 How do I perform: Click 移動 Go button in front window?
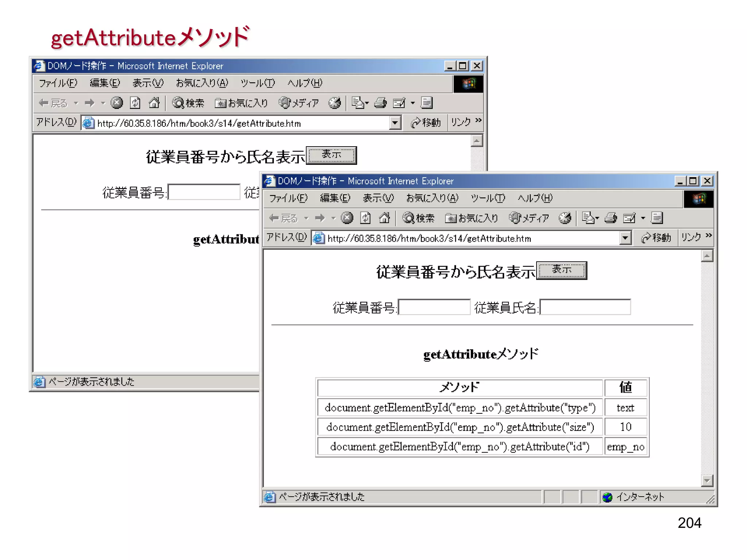pyautogui.click(x=656, y=238)
